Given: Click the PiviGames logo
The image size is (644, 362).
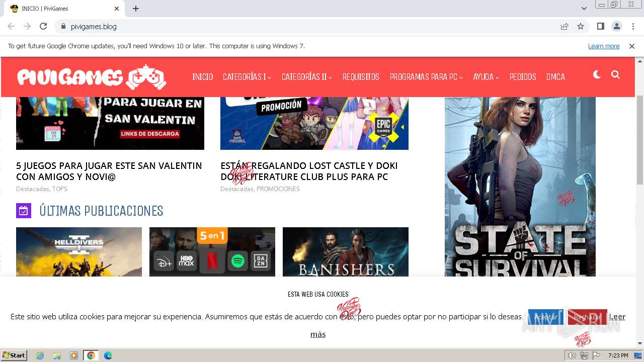Looking at the screenshot, I should pos(92,77).
